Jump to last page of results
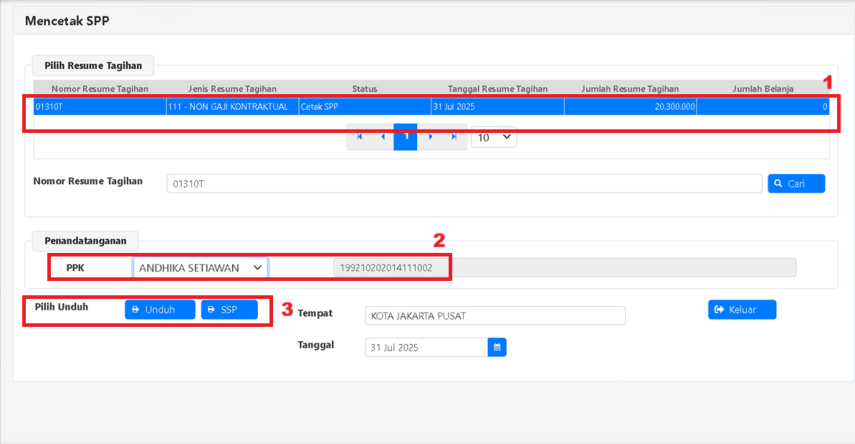This screenshot has width=855, height=444. point(454,137)
